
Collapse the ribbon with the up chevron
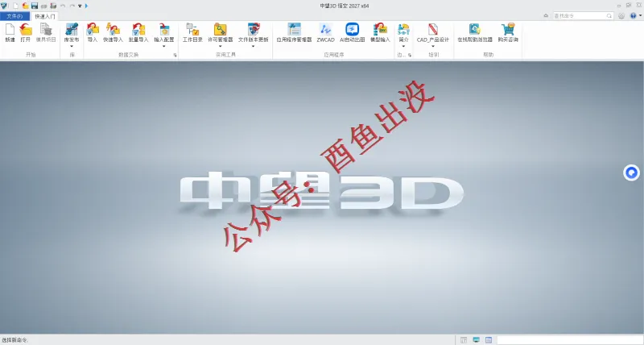(546, 15)
